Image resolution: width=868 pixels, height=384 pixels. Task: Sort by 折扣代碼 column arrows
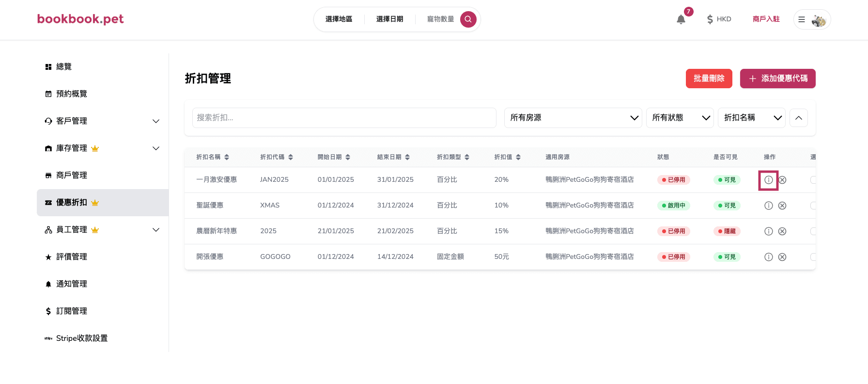point(291,157)
